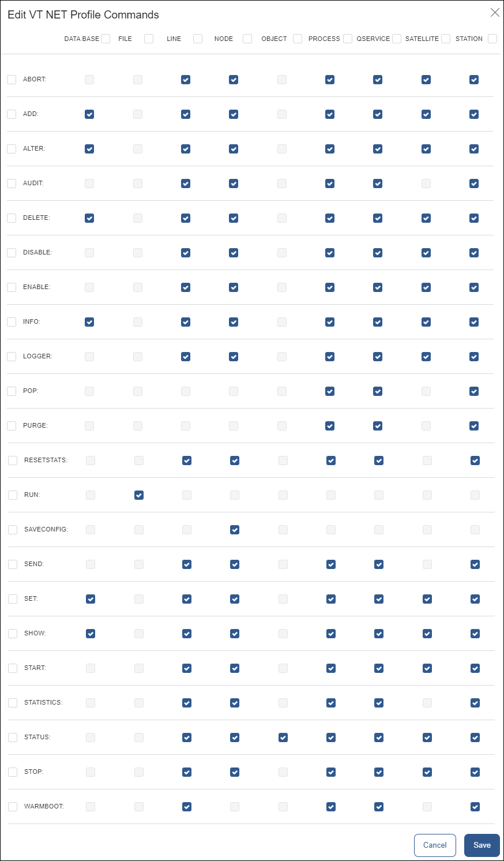This screenshot has width=504, height=861.
Task: Close the Edit VT NET Profile Commands dialog
Action: 494,12
